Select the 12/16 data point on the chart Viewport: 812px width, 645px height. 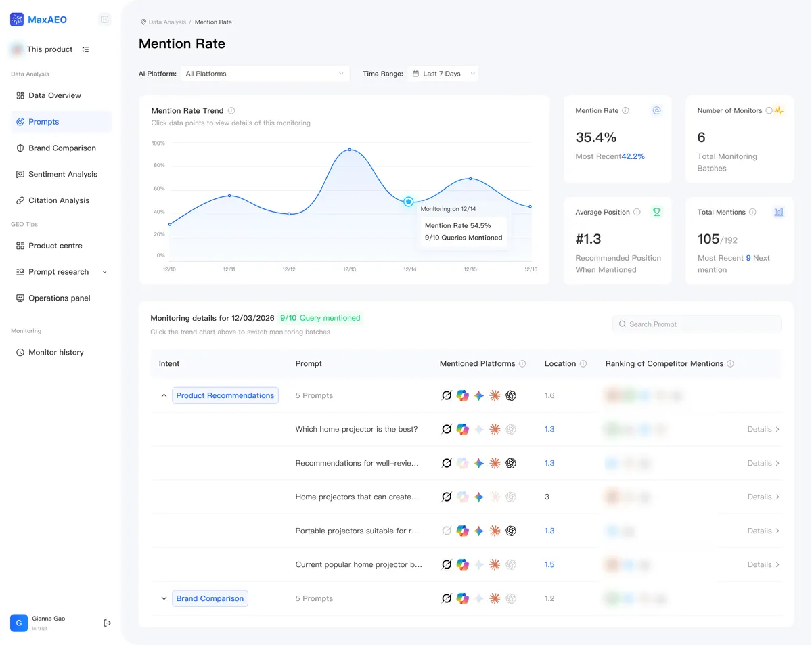531,206
